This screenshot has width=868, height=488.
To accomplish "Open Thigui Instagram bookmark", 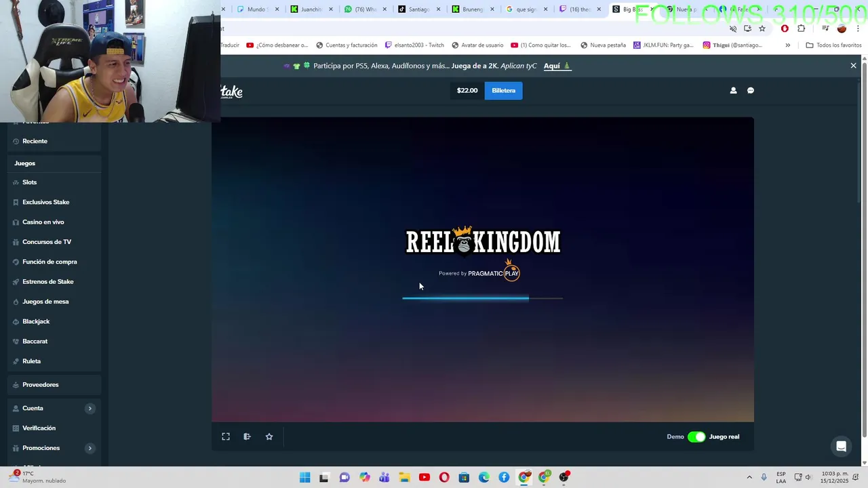I will (x=732, y=45).
